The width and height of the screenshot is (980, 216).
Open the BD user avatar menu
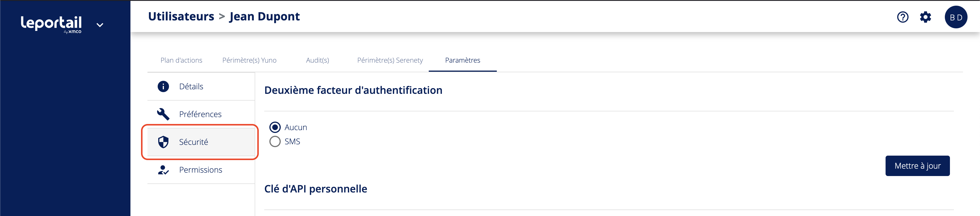(x=956, y=17)
